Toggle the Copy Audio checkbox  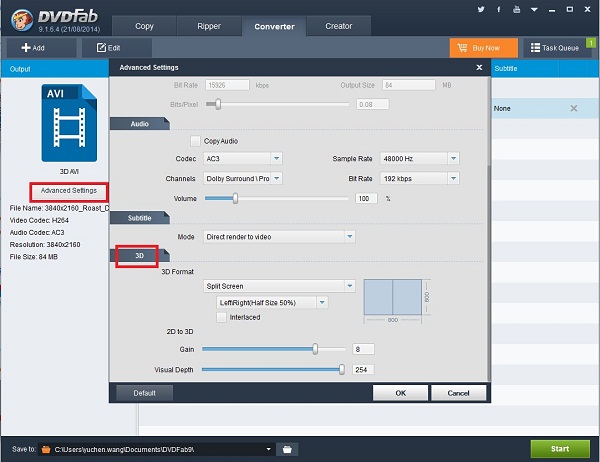[195, 141]
